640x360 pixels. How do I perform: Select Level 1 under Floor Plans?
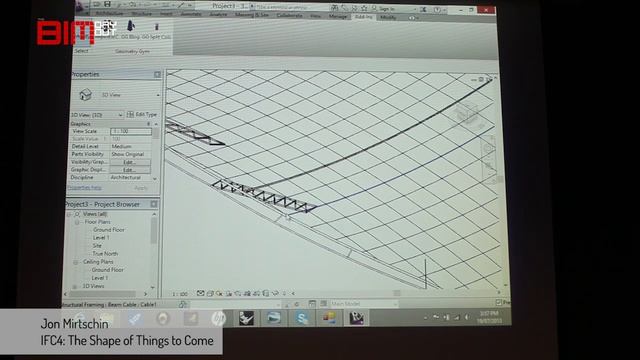click(x=101, y=238)
